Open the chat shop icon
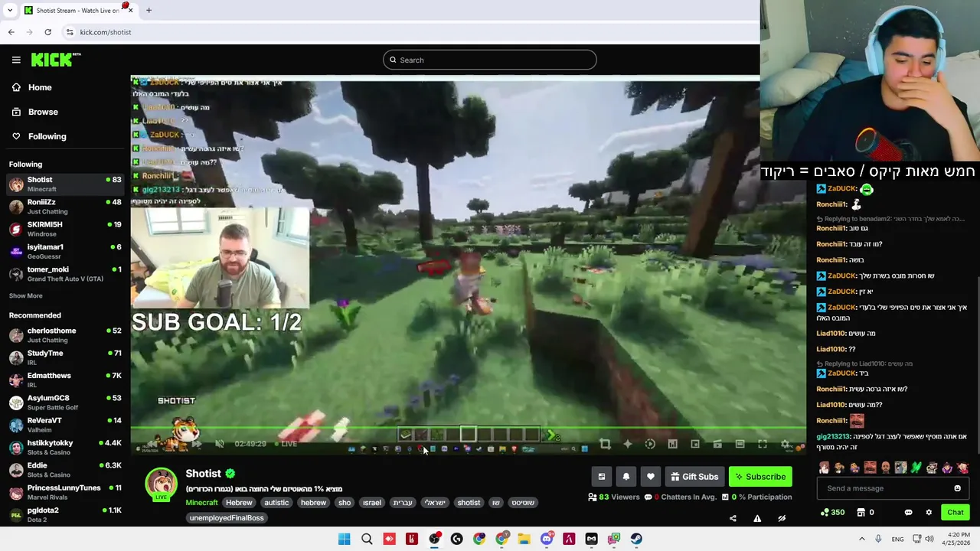This screenshot has height=551, width=980. tap(861, 512)
